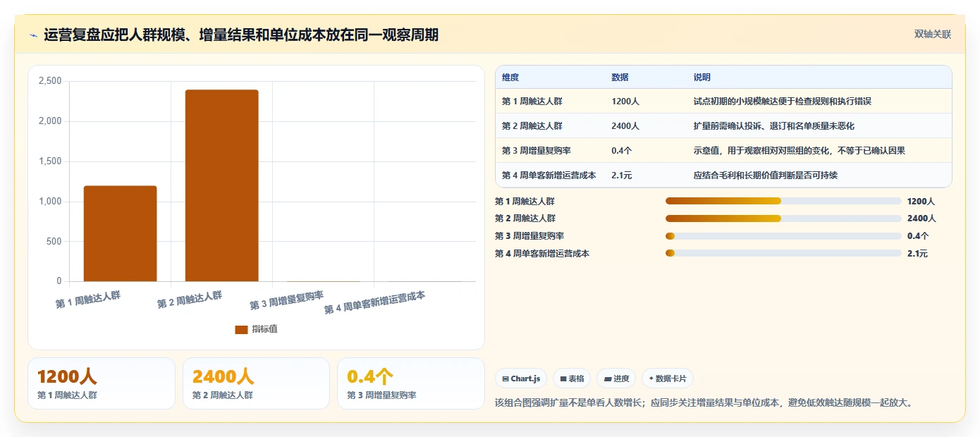Click the 第 2 周触达人群 chart bar
The image size is (980, 437).
[x=221, y=185]
